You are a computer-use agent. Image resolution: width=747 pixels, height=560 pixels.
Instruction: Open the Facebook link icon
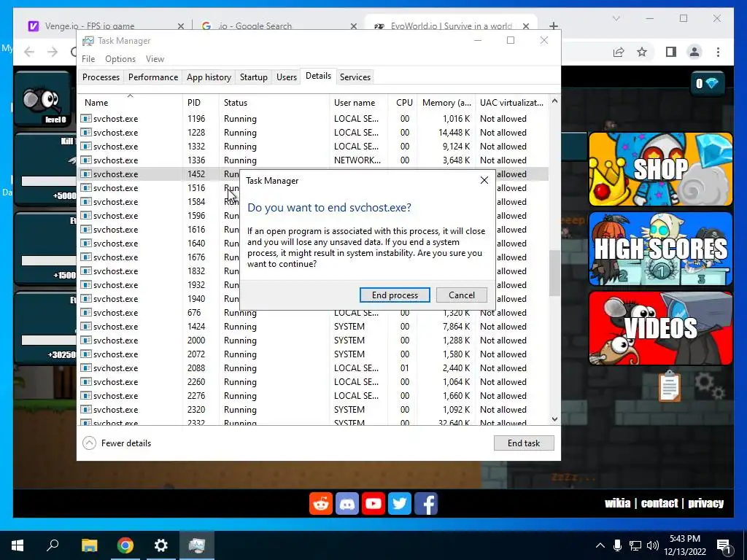click(x=426, y=503)
